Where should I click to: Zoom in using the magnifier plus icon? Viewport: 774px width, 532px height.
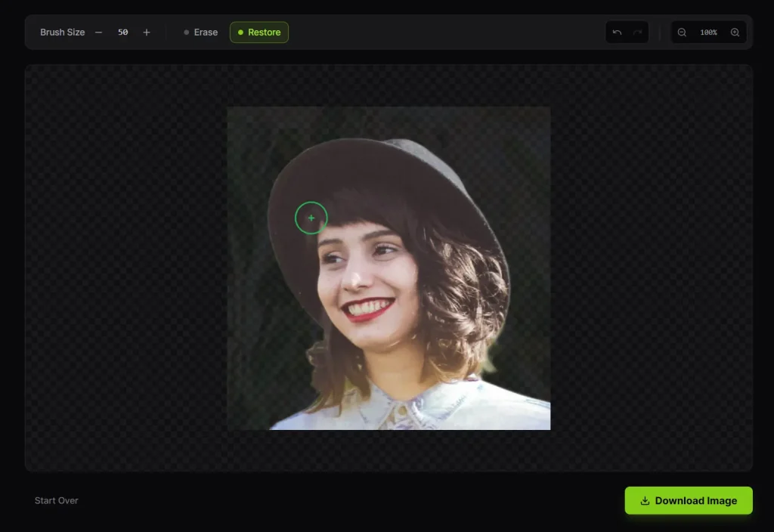(735, 32)
